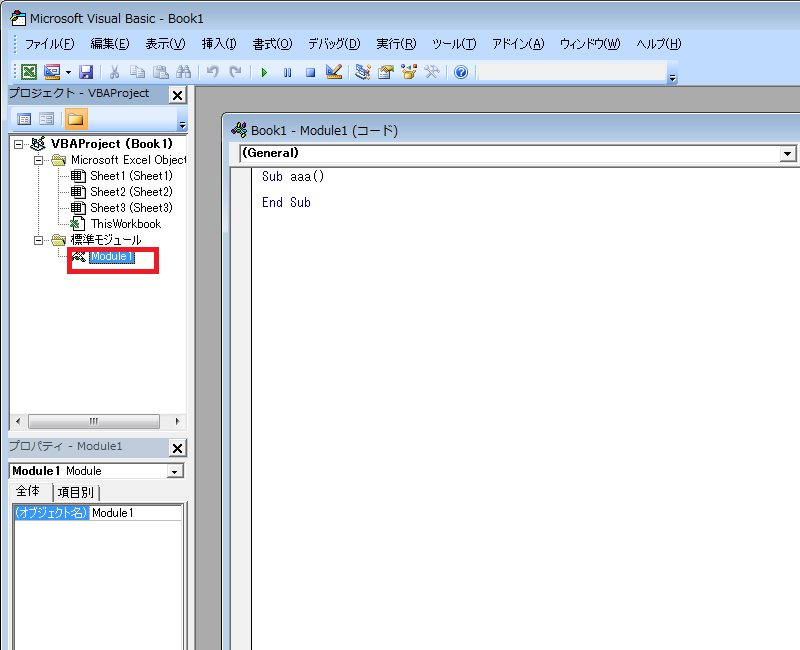Click the Cut scissors icon
Viewport: 800px width, 650px height.
coord(114,72)
